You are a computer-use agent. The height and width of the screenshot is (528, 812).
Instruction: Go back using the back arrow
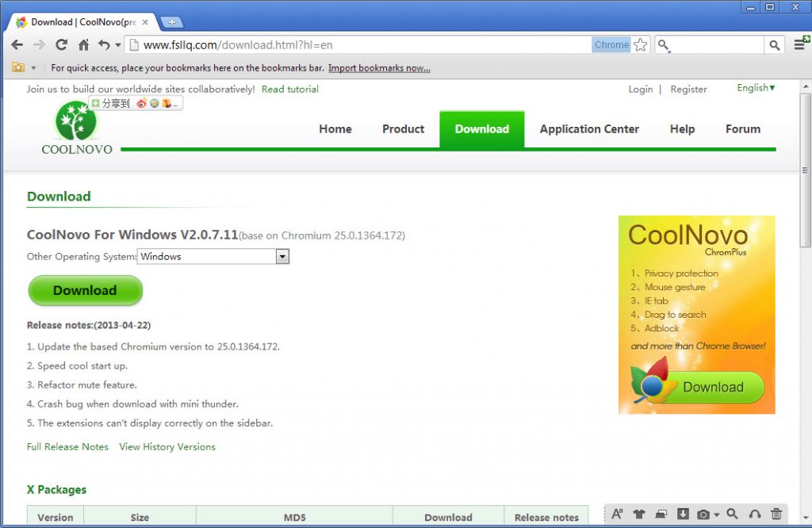click(x=17, y=45)
